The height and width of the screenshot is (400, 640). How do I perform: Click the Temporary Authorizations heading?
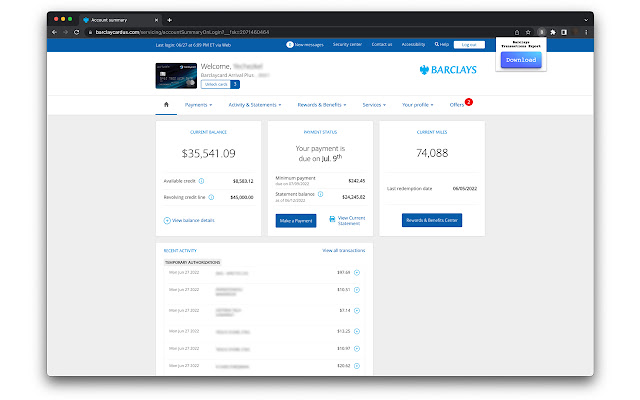tap(192, 262)
